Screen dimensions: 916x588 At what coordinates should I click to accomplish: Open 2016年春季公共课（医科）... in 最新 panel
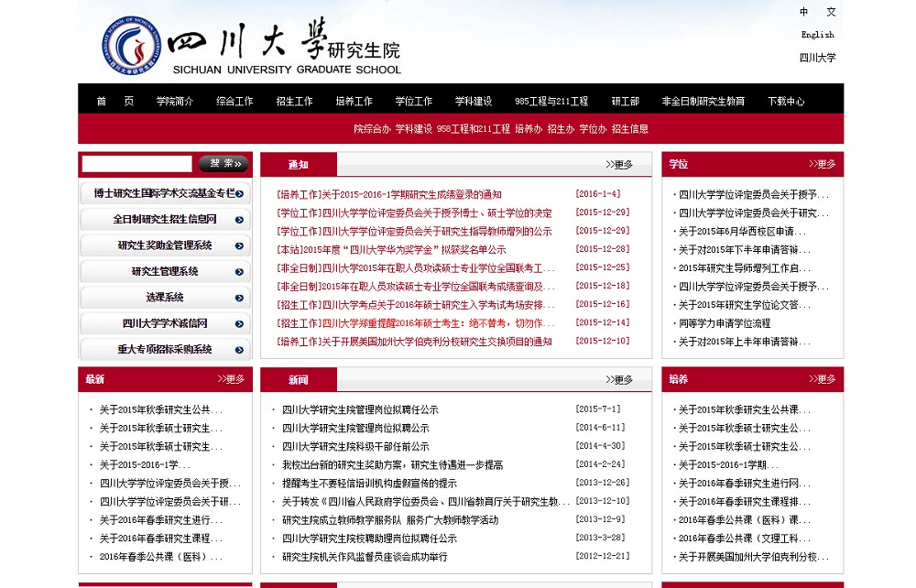click(x=160, y=557)
